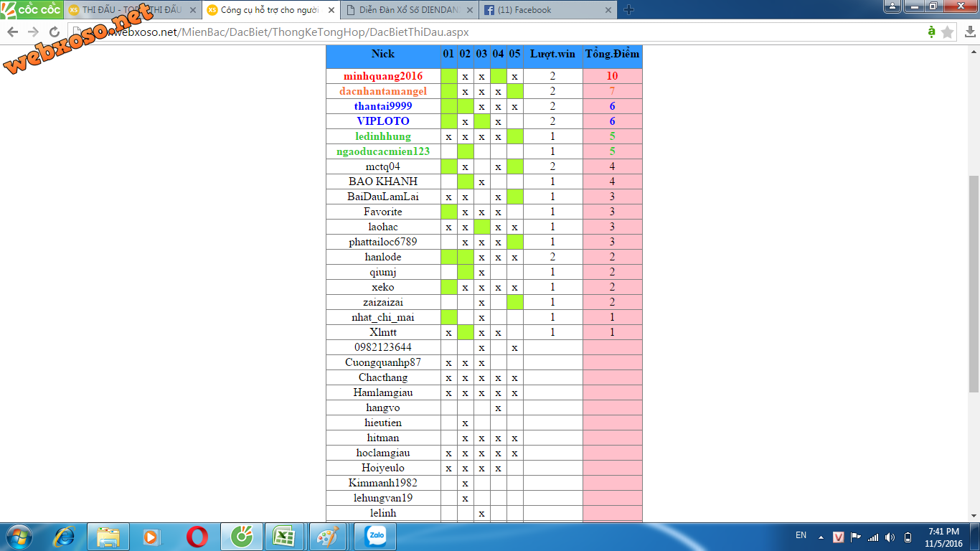Show hidden tray icons arrow
980x551 pixels.
coord(821,537)
